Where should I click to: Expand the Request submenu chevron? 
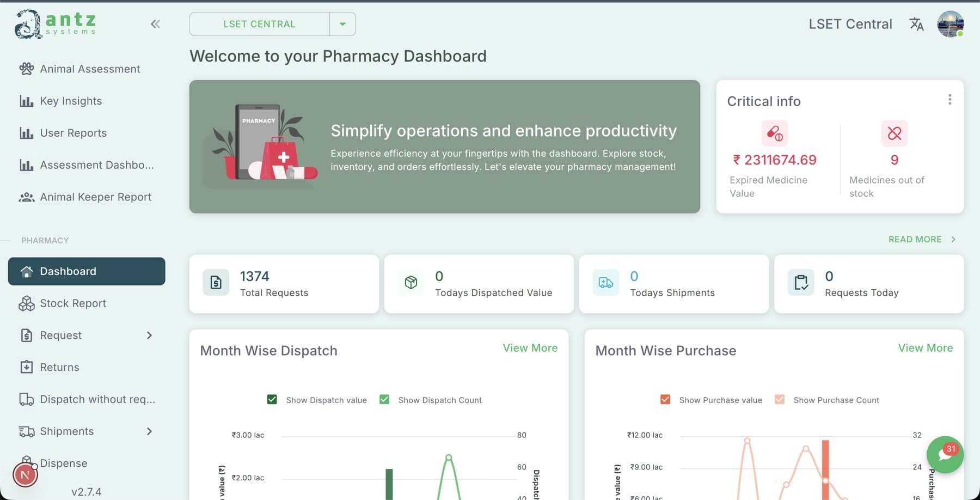point(149,336)
